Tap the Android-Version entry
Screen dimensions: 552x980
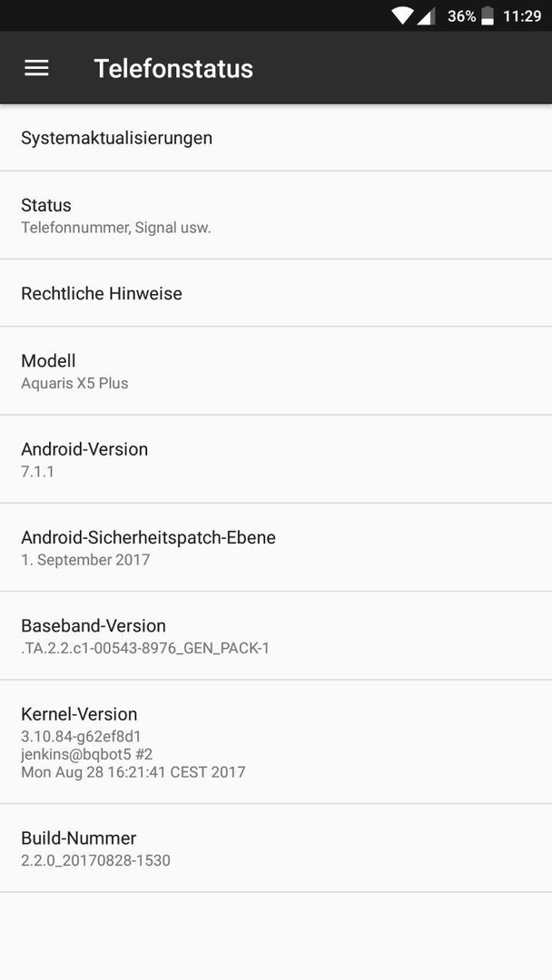pos(276,459)
